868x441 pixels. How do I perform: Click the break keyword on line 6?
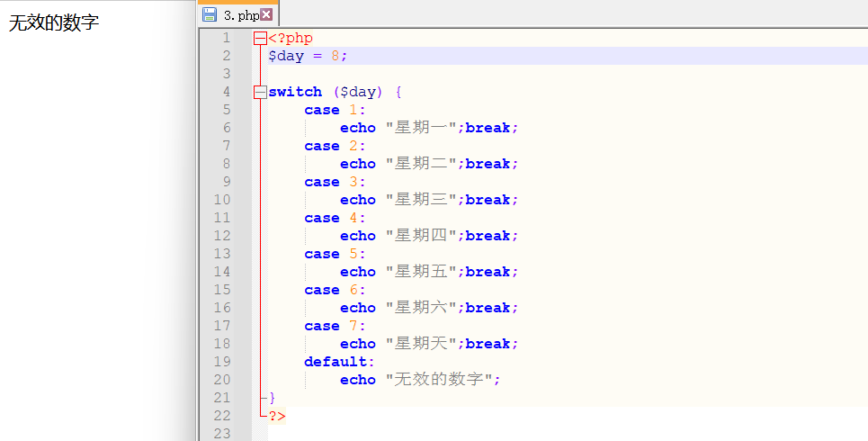pos(488,128)
